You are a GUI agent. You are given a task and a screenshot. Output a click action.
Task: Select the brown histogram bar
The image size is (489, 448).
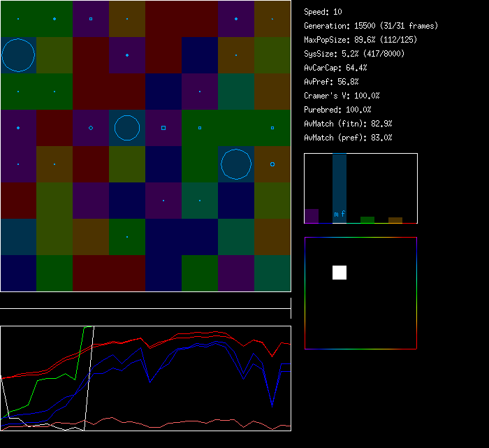(x=395, y=220)
